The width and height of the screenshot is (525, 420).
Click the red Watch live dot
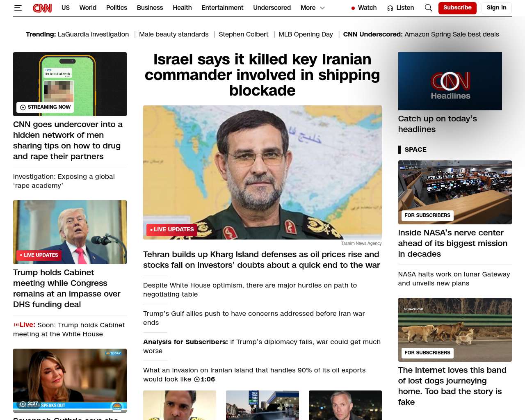[x=353, y=8]
